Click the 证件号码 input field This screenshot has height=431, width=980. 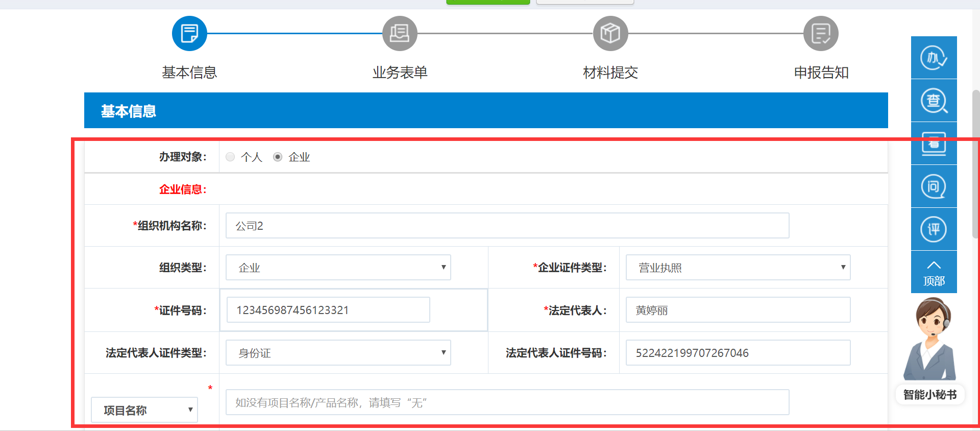[328, 310]
